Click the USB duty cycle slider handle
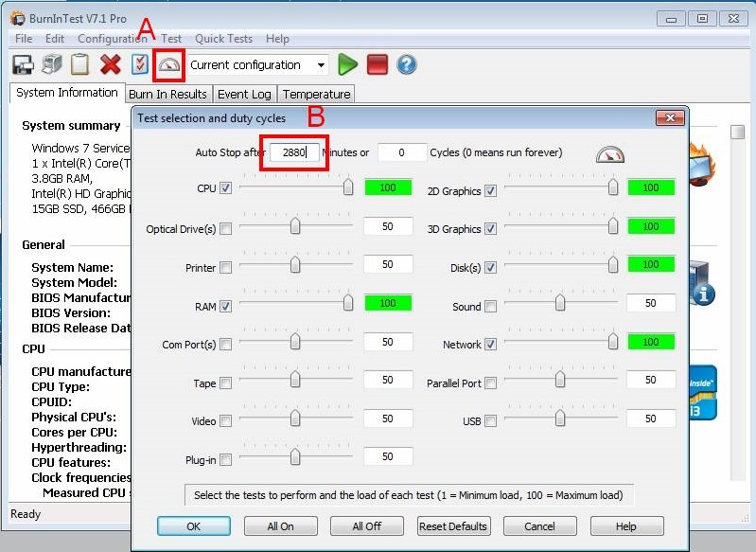Screen dimensions: 756x552 click(x=560, y=418)
